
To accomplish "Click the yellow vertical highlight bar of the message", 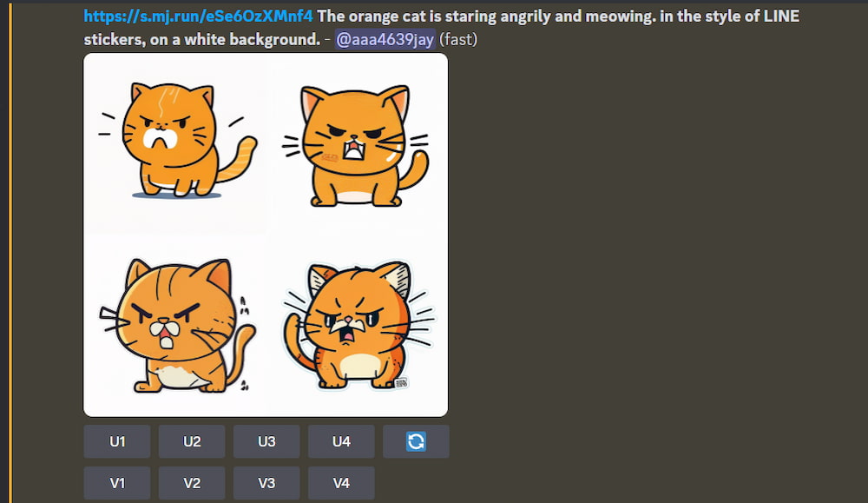I will click(x=10, y=252).
